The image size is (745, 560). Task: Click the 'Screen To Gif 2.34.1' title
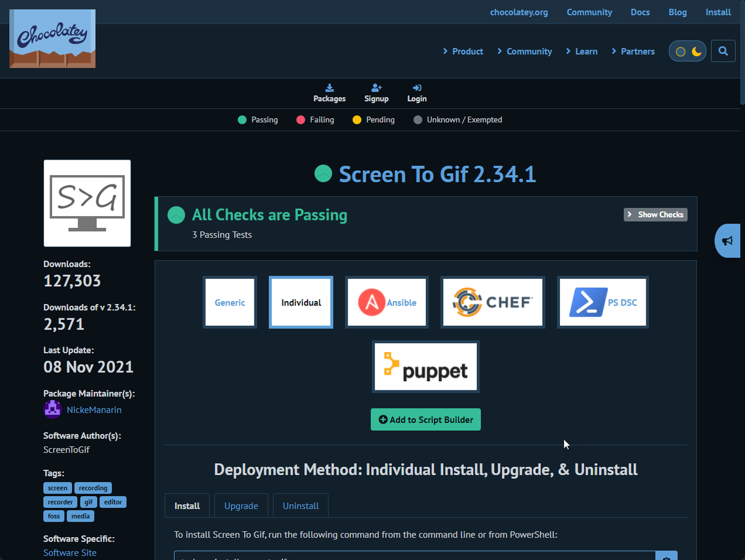pos(437,174)
